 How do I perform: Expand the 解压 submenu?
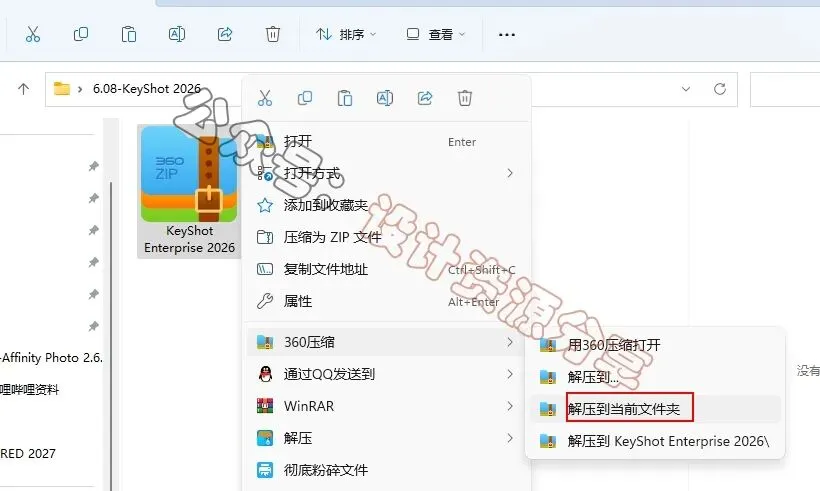(387, 438)
